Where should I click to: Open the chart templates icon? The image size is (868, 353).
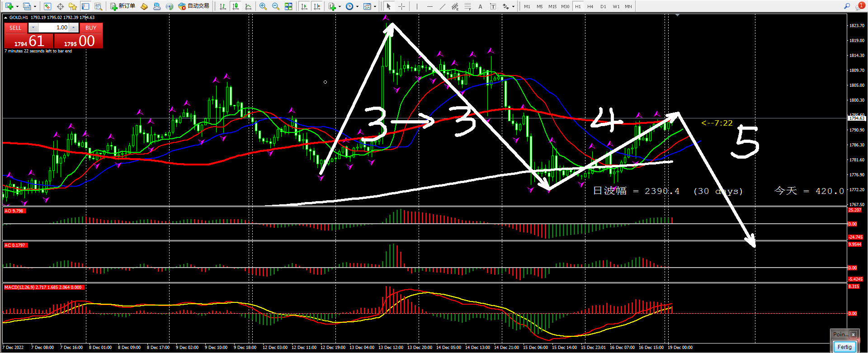[x=367, y=6]
